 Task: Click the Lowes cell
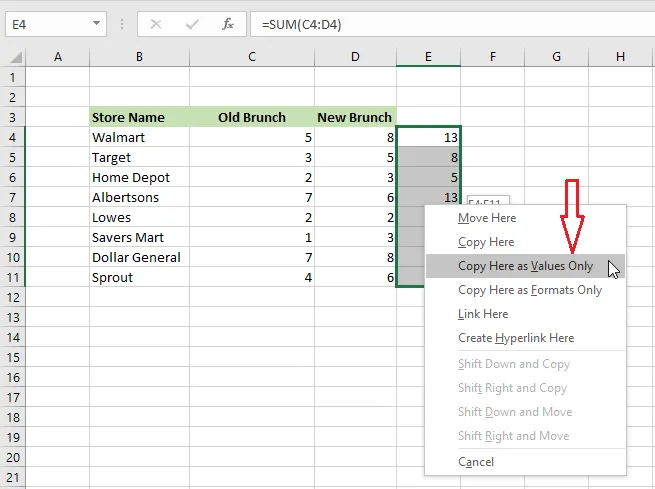(x=140, y=218)
